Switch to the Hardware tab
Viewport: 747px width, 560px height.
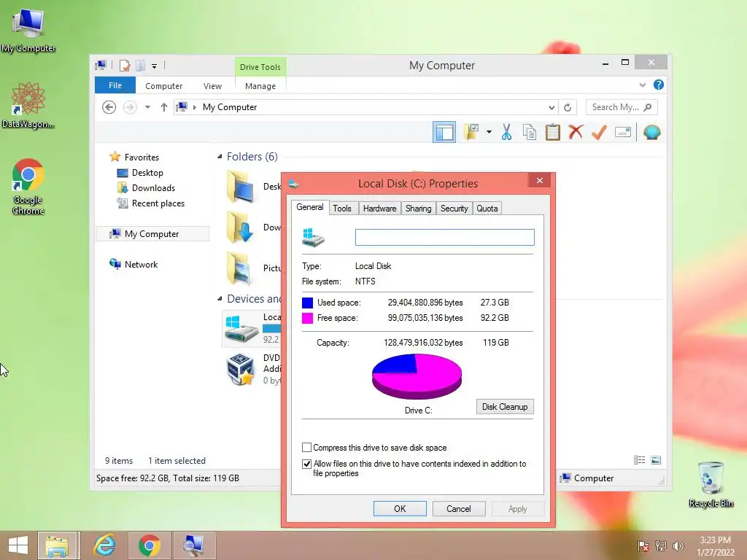pos(379,208)
